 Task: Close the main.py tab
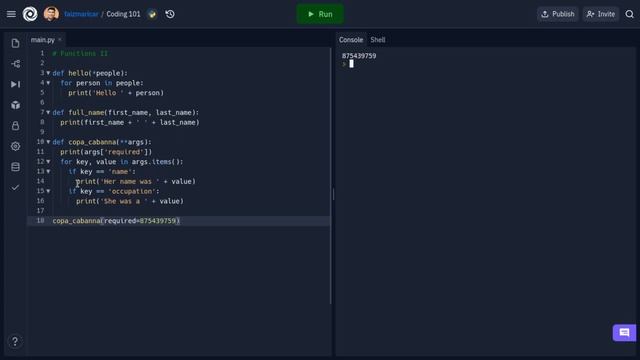click(60, 40)
